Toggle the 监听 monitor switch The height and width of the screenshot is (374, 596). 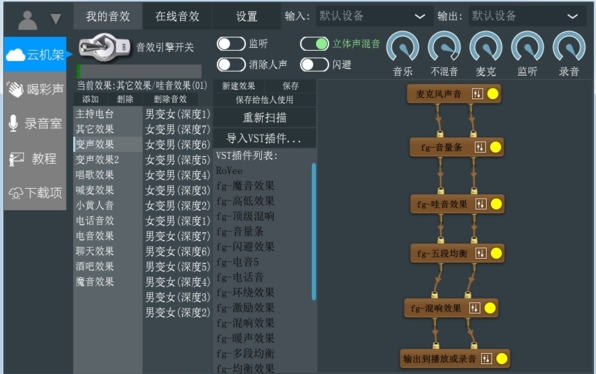231,44
